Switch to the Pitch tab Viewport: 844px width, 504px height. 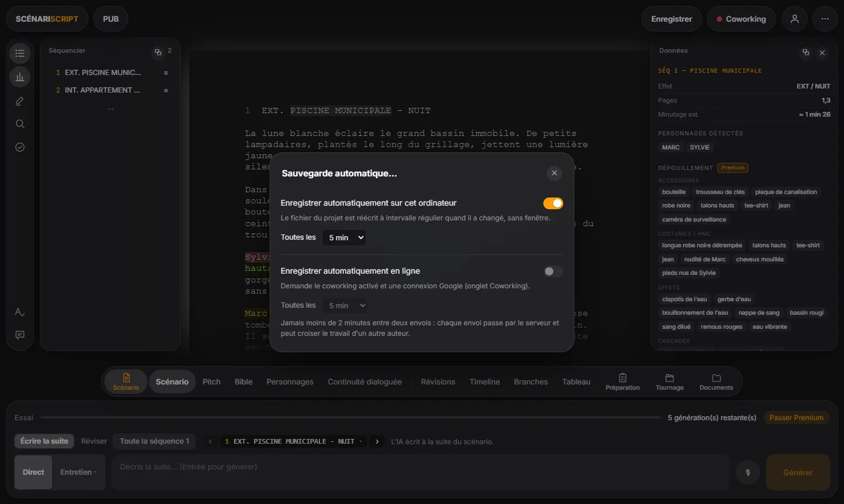pyautogui.click(x=212, y=382)
